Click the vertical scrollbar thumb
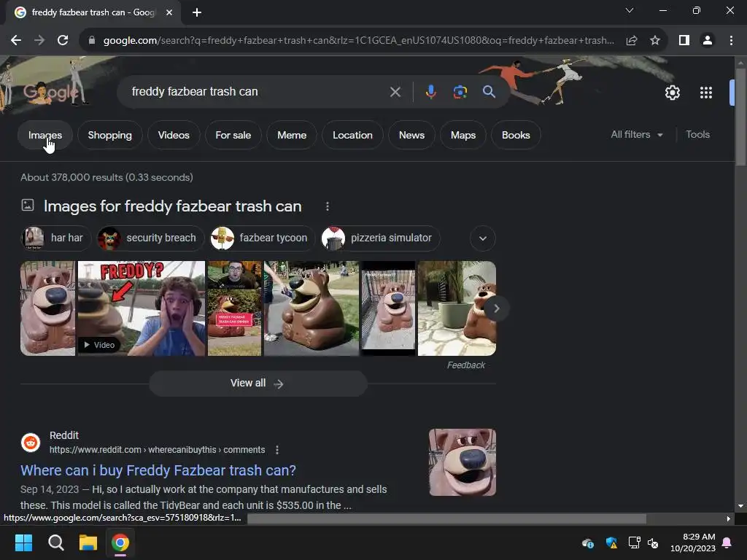Viewport: 747px width, 560px height. [x=740, y=117]
